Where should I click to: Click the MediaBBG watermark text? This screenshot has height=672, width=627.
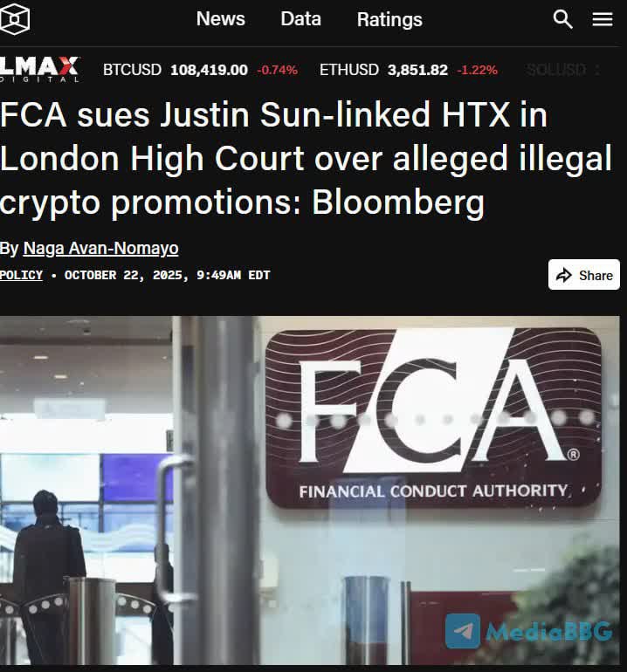pyautogui.click(x=549, y=631)
